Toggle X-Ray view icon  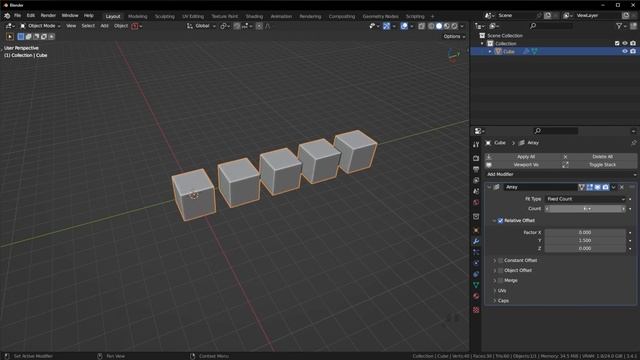pos(422,26)
